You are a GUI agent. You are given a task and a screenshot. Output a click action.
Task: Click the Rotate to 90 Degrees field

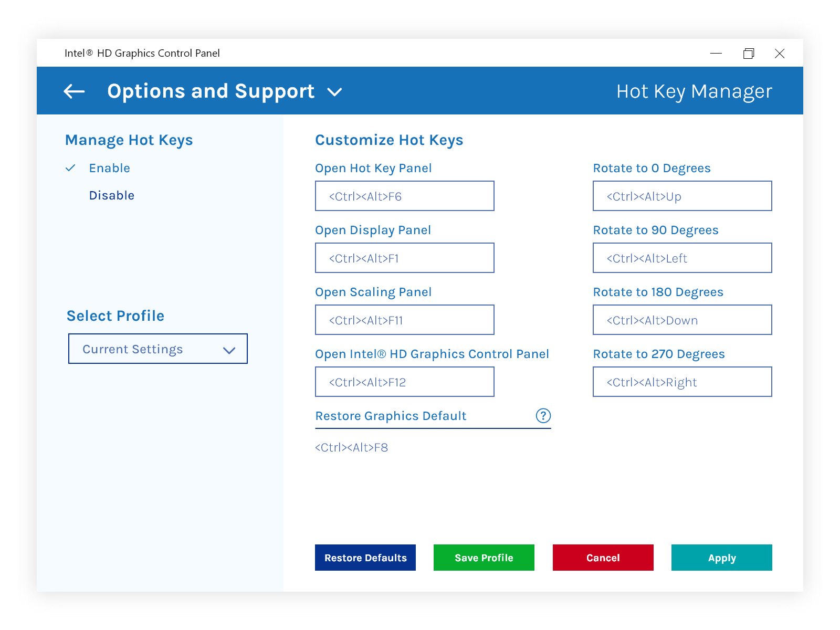[682, 258]
